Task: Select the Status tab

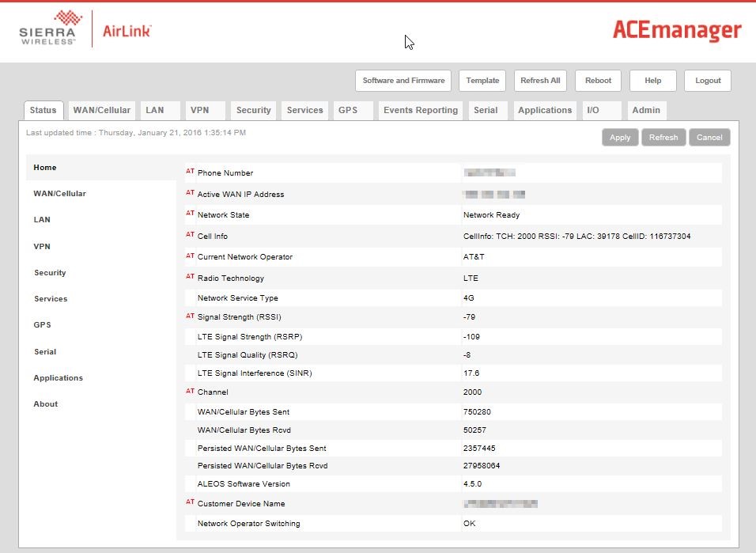Action: pyautogui.click(x=43, y=111)
